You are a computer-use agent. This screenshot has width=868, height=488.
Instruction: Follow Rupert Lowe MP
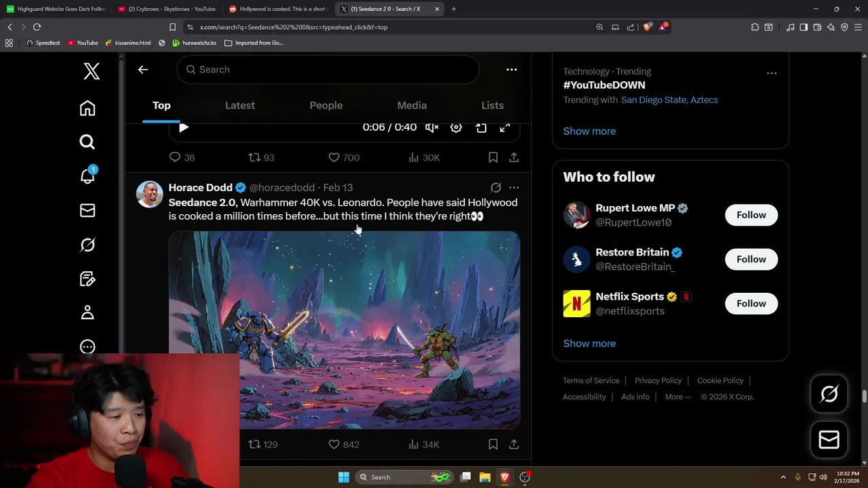(x=751, y=215)
